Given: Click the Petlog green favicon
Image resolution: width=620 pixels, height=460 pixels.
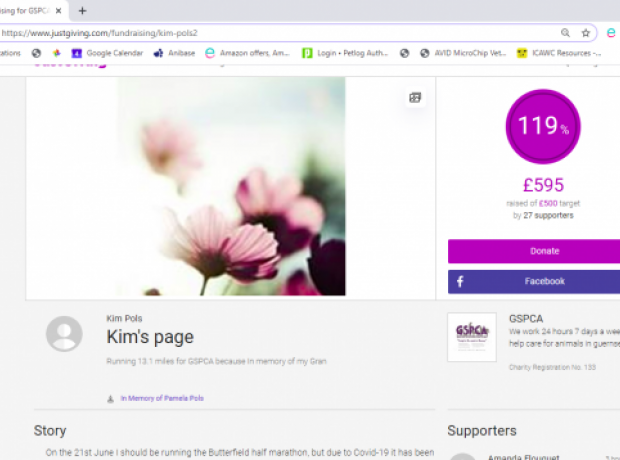Looking at the screenshot, I should 307,53.
